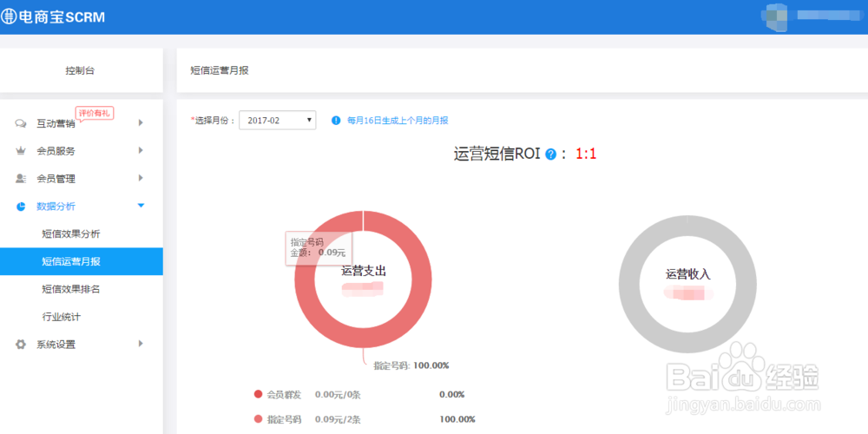Open the 数据分析 menu label
868x434 pixels.
(56, 206)
